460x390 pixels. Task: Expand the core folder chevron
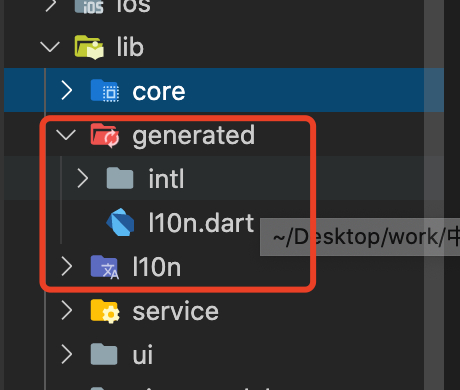[x=67, y=91]
